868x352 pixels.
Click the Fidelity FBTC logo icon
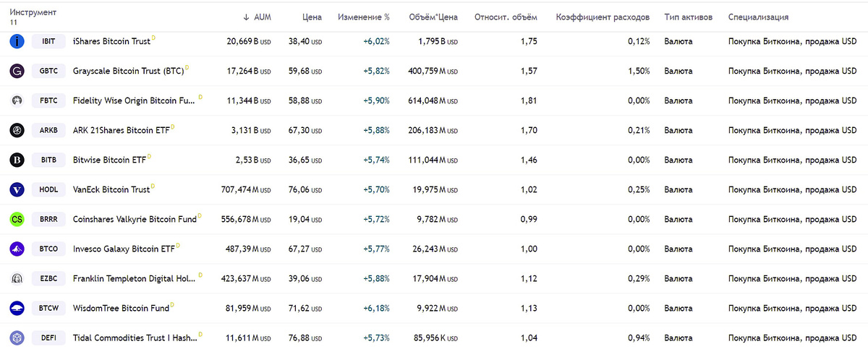pos(17,100)
